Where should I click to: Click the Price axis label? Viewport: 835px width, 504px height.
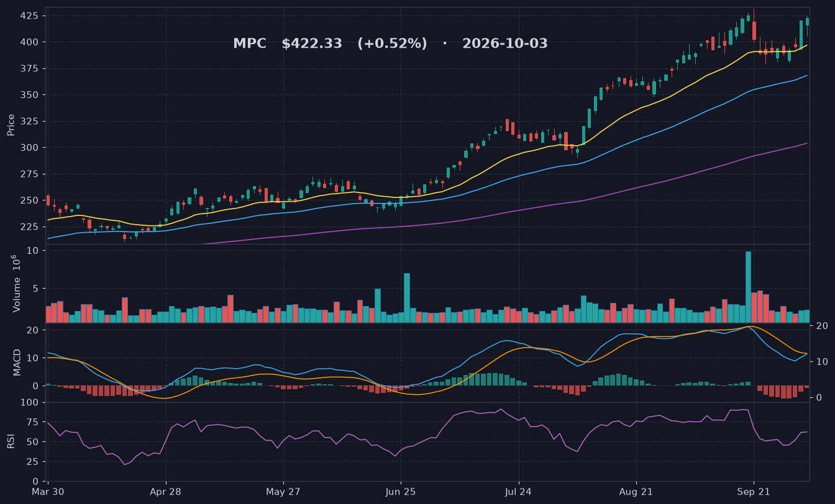[11, 125]
